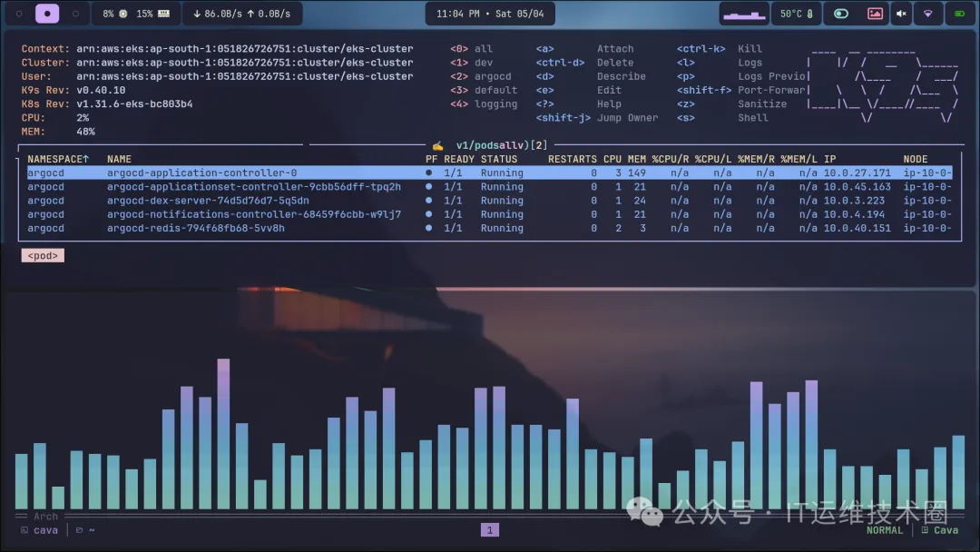
Task: Click the RESTARTS column header
Action: pos(572,159)
